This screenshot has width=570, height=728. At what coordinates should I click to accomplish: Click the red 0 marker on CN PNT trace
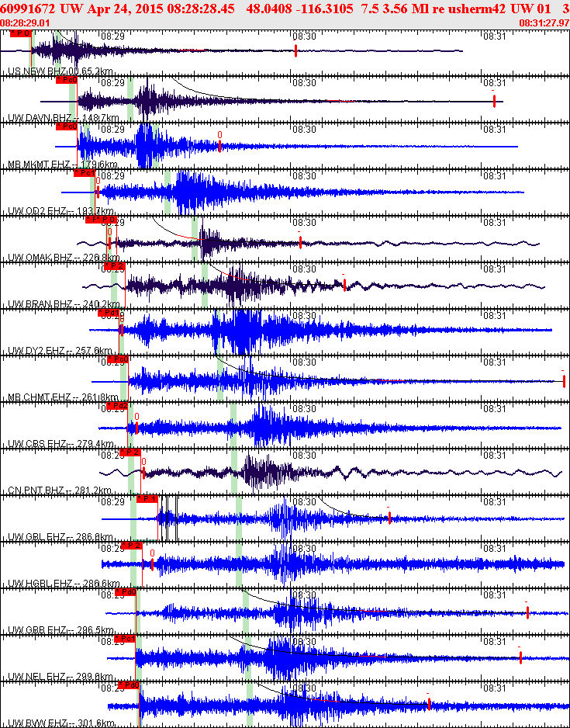(143, 473)
